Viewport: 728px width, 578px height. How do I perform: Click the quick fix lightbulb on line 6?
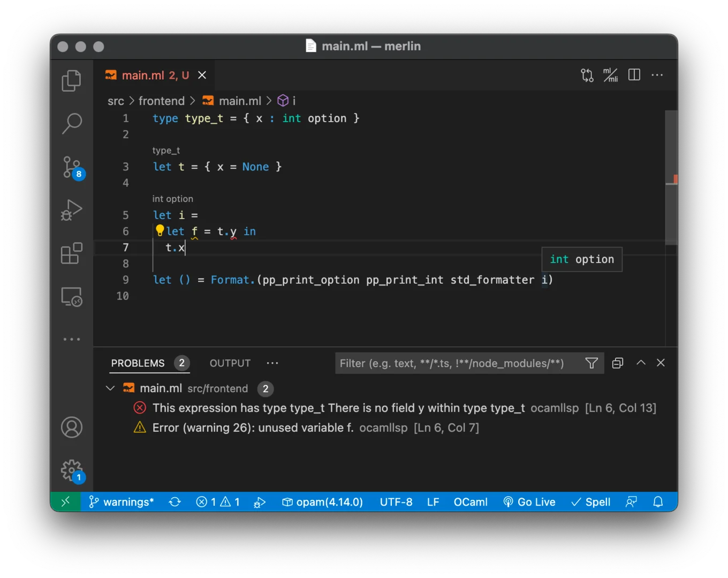click(159, 230)
